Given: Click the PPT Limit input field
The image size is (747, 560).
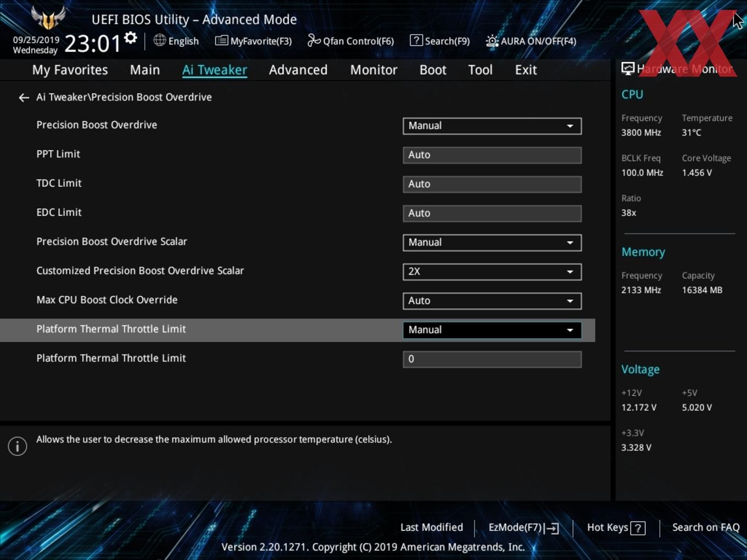Looking at the screenshot, I should [x=492, y=155].
